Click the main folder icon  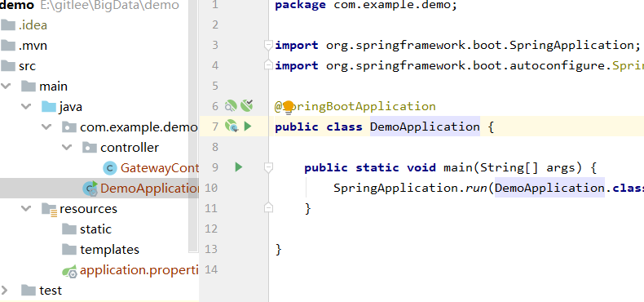point(29,86)
